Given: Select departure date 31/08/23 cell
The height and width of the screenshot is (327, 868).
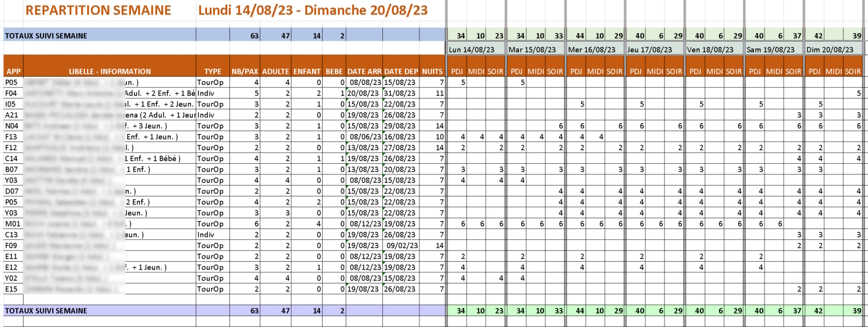Looking at the screenshot, I should (x=401, y=93).
